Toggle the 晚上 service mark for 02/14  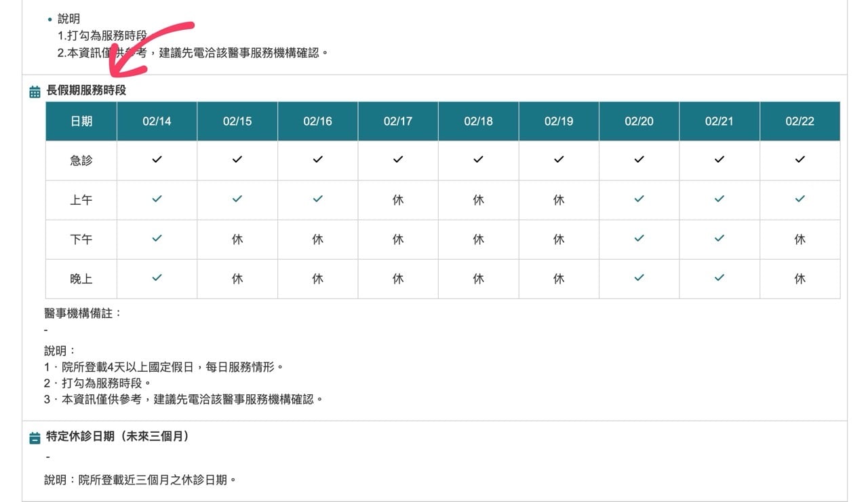(157, 279)
